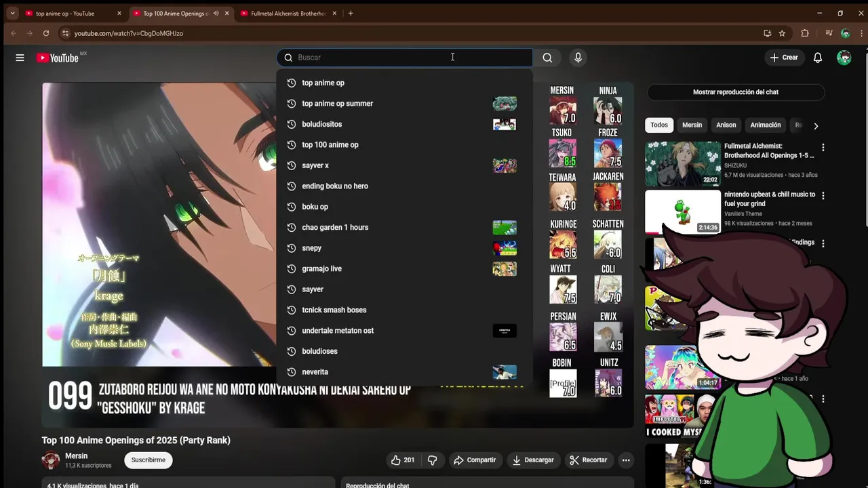Select the Todos filter chip
The image size is (868, 488).
(x=659, y=125)
